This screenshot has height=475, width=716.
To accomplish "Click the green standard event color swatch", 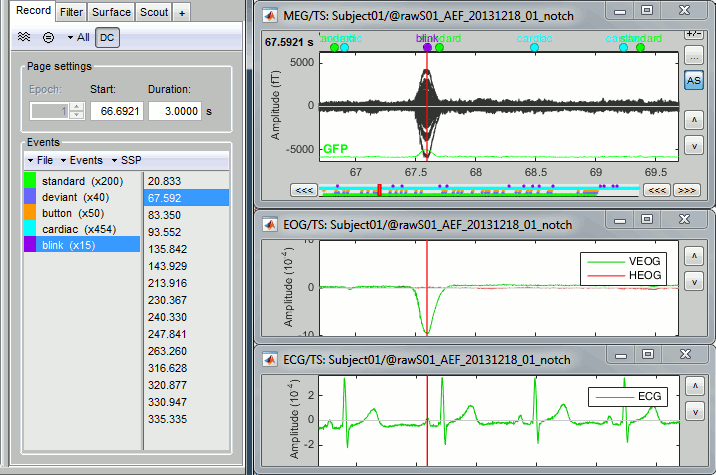I will click(x=31, y=181).
